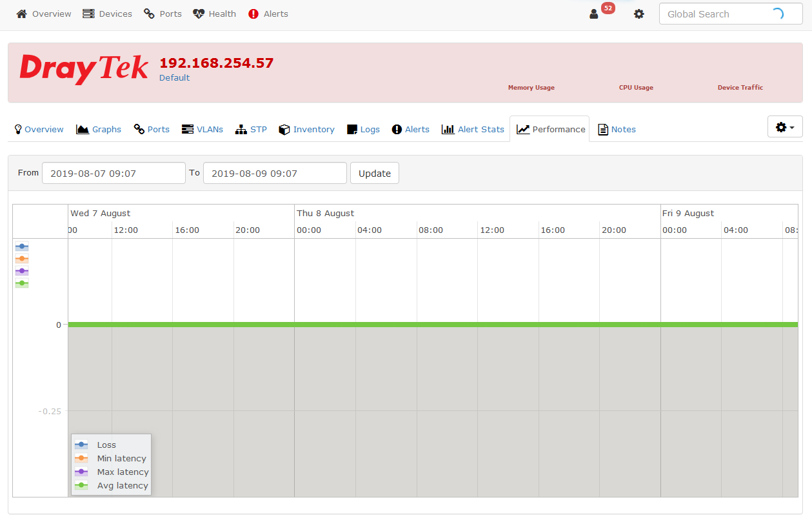Open the Inventory cube icon tab

pos(284,129)
